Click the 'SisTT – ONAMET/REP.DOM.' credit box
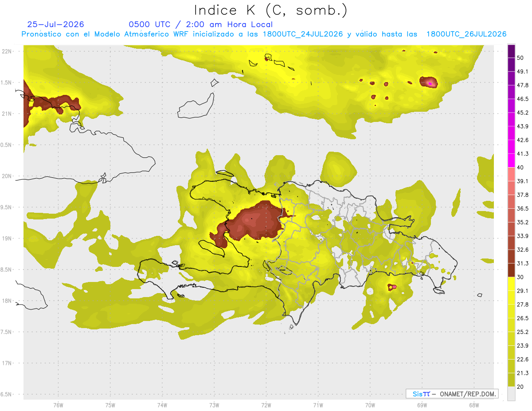 (452, 394)
